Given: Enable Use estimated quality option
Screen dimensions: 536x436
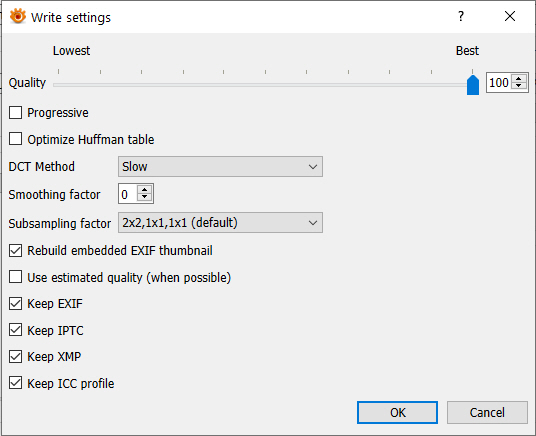Looking at the screenshot, I should [x=15, y=277].
